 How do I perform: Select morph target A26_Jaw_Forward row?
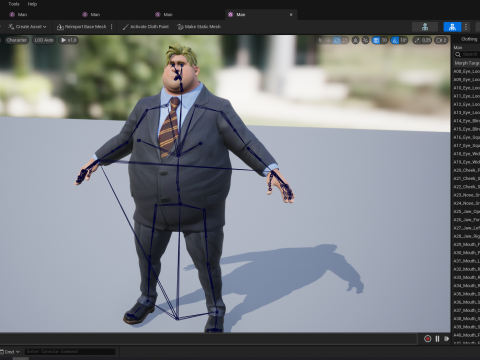pos(466,220)
